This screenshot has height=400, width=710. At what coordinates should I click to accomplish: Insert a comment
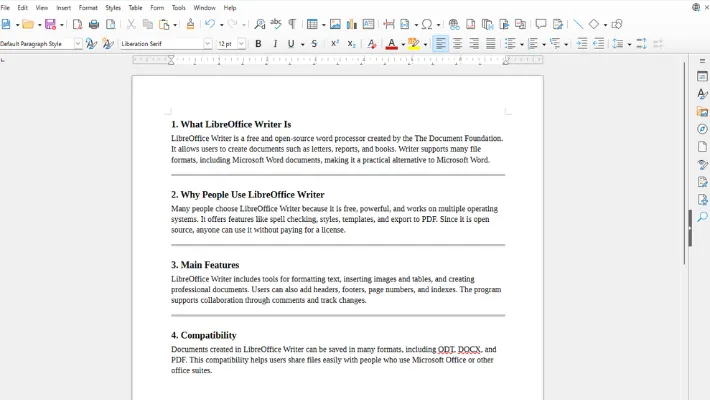tap(541, 24)
